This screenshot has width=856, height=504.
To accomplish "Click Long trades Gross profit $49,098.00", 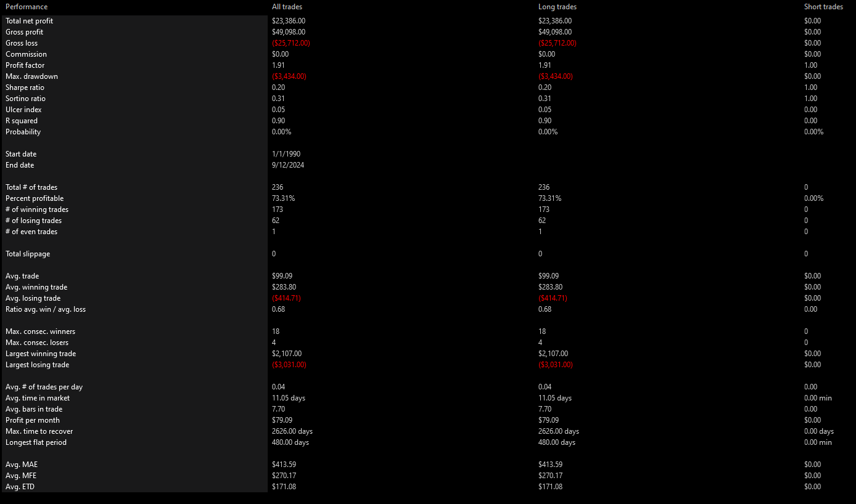I will coord(555,32).
